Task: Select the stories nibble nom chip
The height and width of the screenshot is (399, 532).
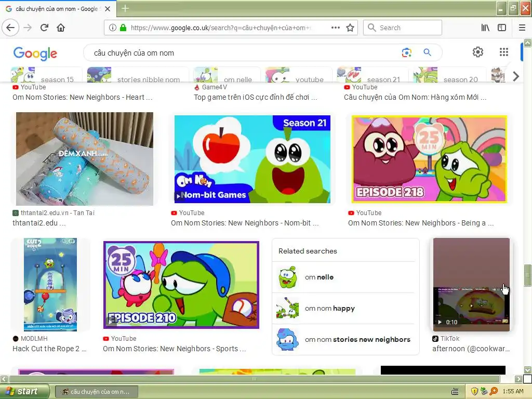Action: click(x=138, y=75)
